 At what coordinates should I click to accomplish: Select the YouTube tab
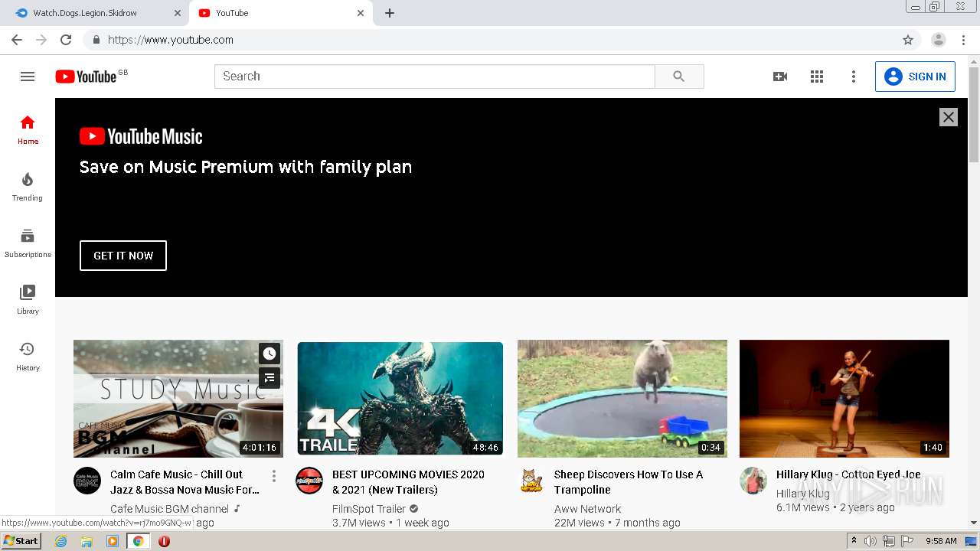coord(280,13)
